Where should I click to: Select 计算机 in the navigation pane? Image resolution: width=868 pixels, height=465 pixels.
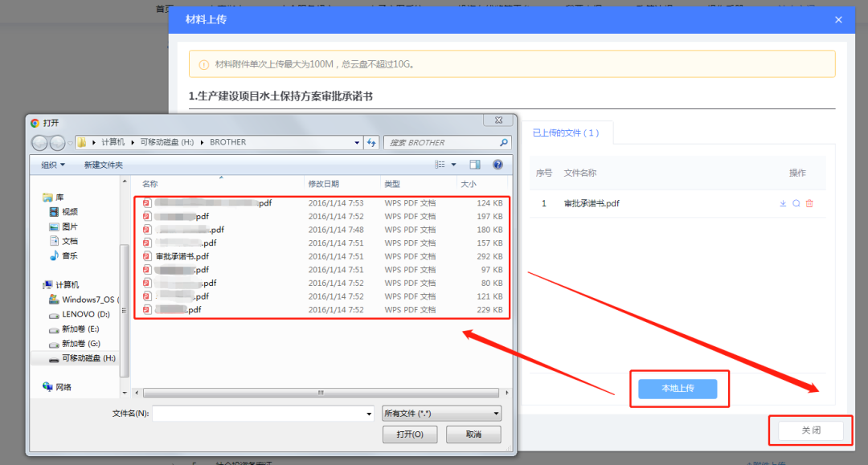(61, 285)
